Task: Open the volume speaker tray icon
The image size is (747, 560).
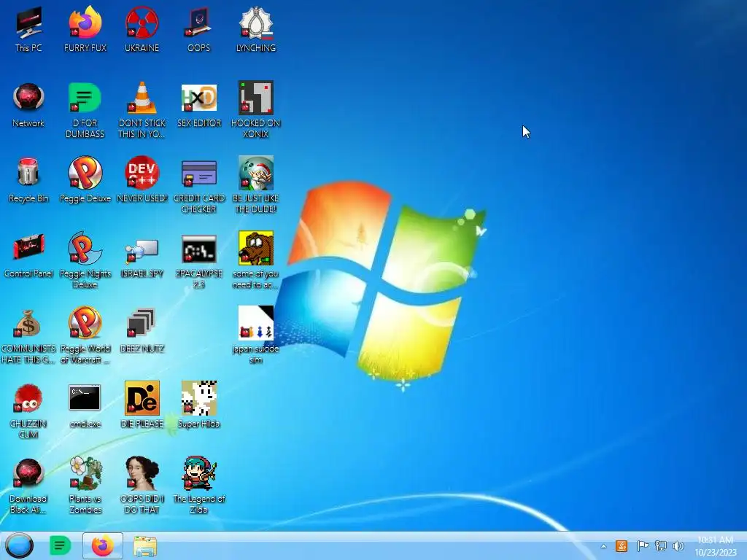Action: 678,546
